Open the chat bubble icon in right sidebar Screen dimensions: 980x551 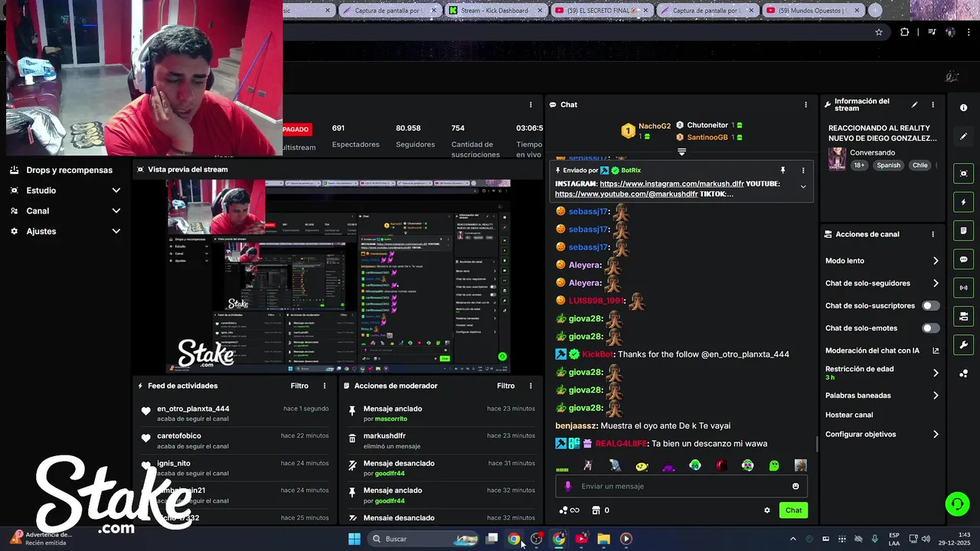point(963,259)
